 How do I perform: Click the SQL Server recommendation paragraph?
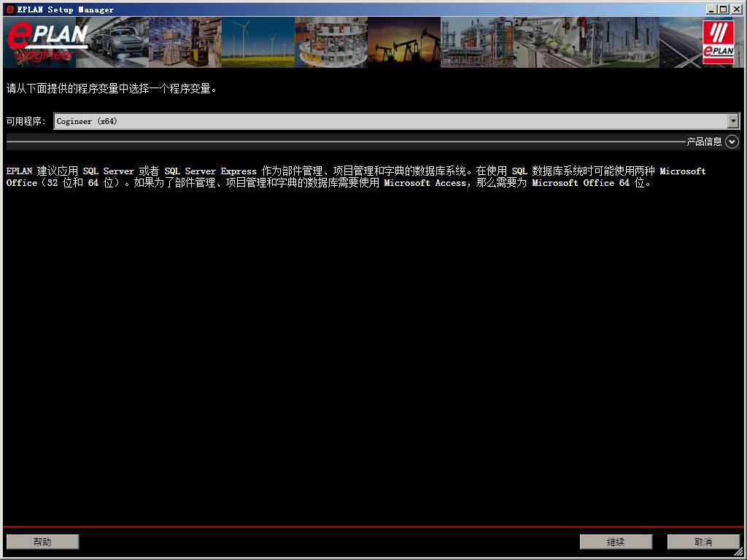356,176
